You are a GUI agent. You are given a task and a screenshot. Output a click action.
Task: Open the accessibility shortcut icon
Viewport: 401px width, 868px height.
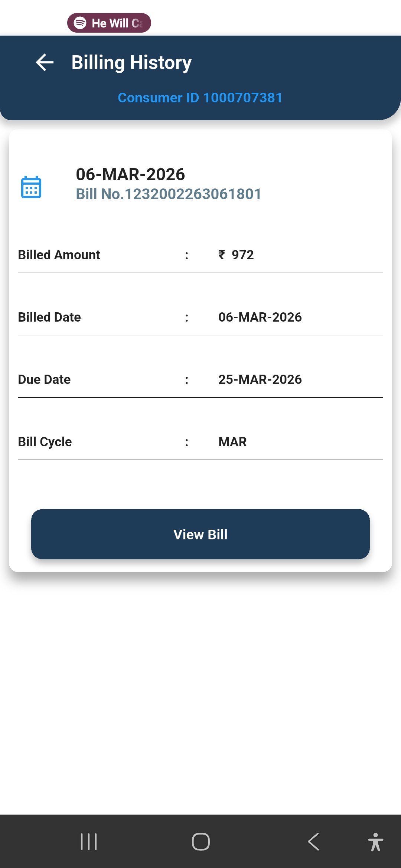coord(375,841)
